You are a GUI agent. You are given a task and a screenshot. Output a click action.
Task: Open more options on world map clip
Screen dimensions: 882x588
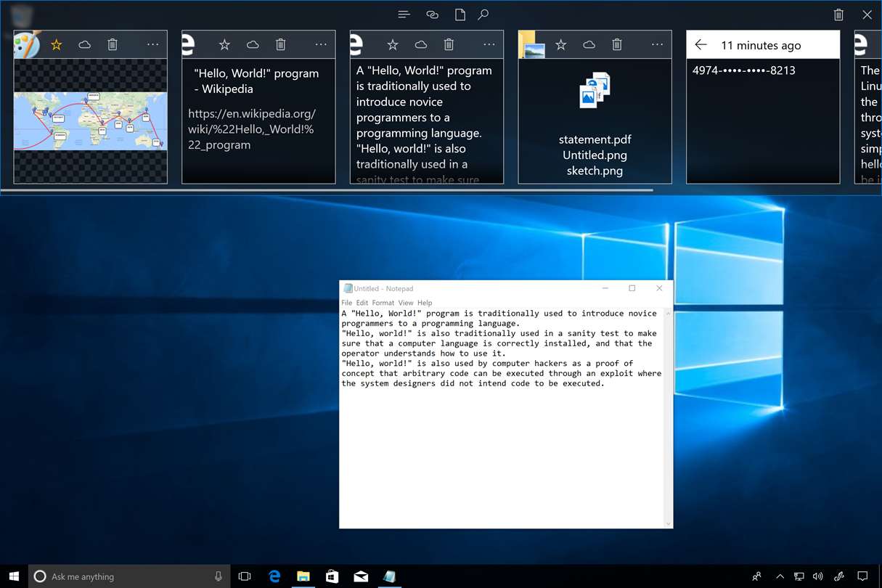[152, 45]
